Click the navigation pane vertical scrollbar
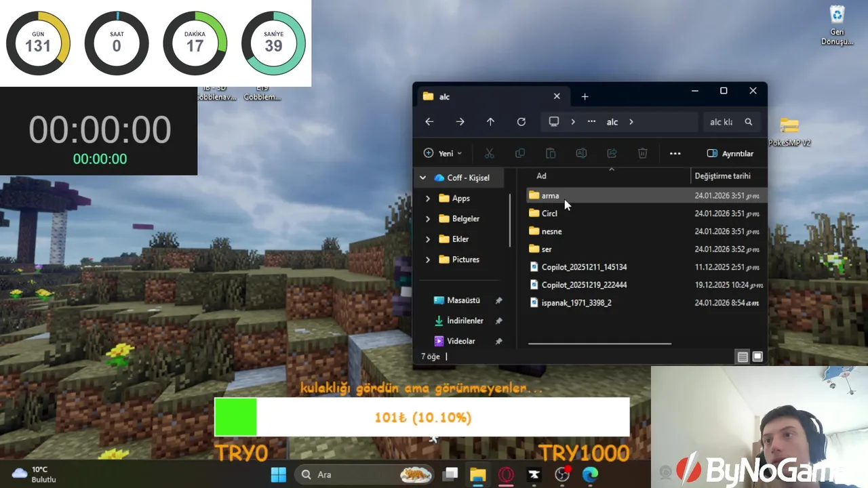The width and height of the screenshot is (868, 488). tap(511, 221)
